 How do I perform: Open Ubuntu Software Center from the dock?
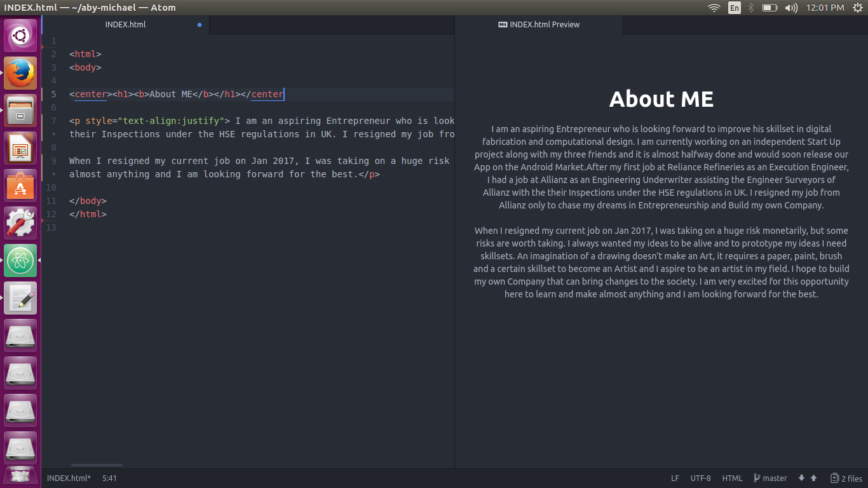[x=20, y=186]
